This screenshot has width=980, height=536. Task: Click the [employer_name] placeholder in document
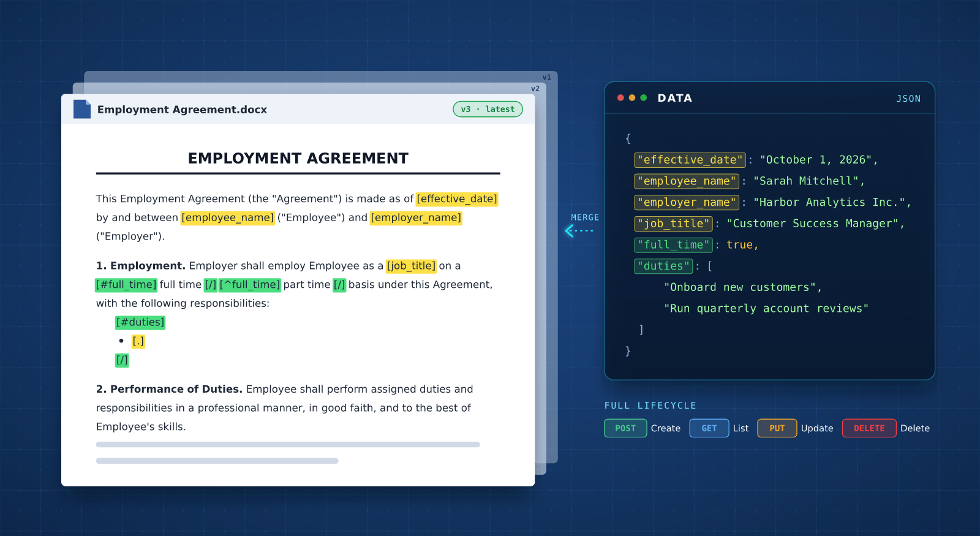click(x=416, y=218)
